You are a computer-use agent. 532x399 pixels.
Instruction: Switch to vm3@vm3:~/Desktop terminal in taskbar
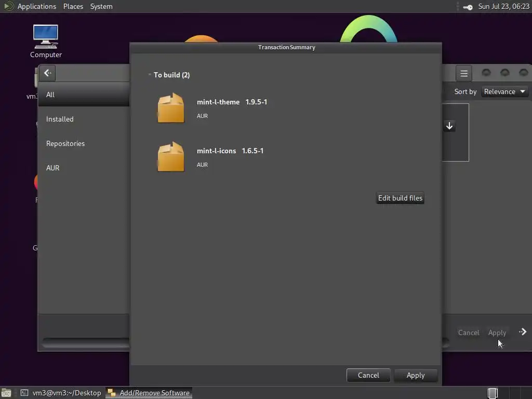pyautogui.click(x=61, y=393)
